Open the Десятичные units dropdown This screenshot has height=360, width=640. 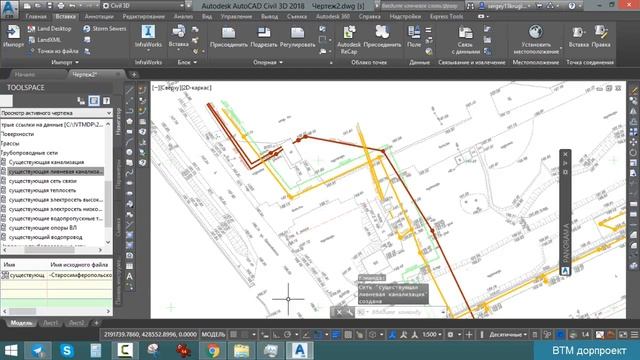[x=508, y=335]
